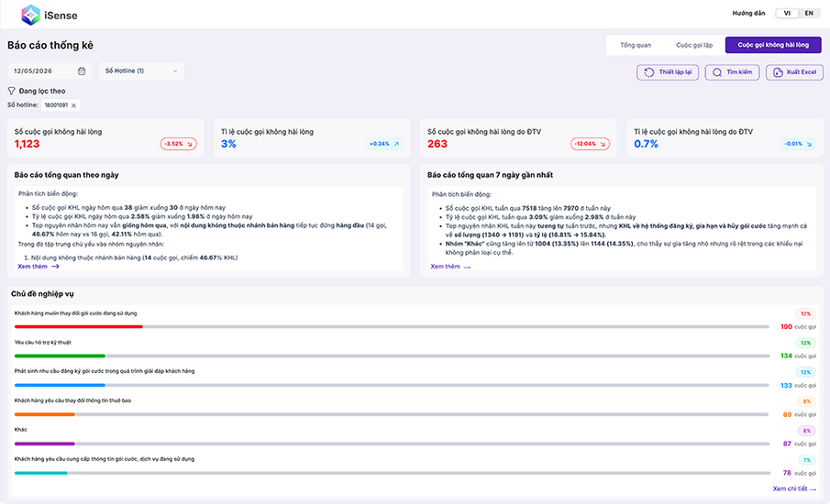Click the iSense logo icon
The height and width of the screenshot is (504, 830).
(x=30, y=15)
